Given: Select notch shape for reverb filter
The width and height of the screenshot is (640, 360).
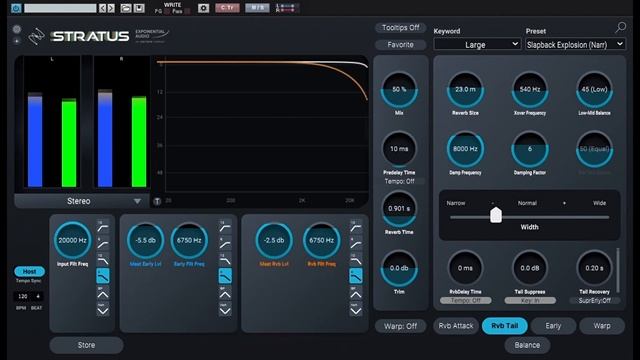Looking at the screenshot, I should [x=356, y=310].
